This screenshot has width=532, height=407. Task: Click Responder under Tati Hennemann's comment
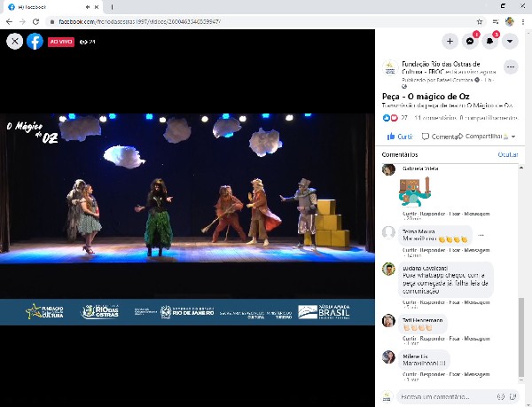coord(433,339)
